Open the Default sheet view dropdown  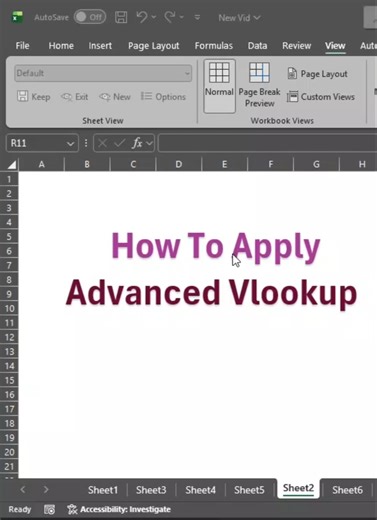pos(103,73)
